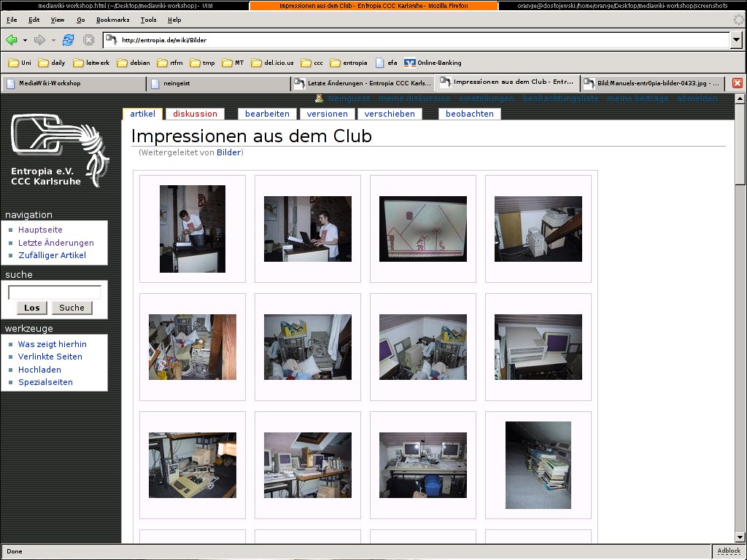Viewport: 747px width, 560px height.
Task: Click the Entropia CCC Karlsruhe logo
Action: point(60,150)
